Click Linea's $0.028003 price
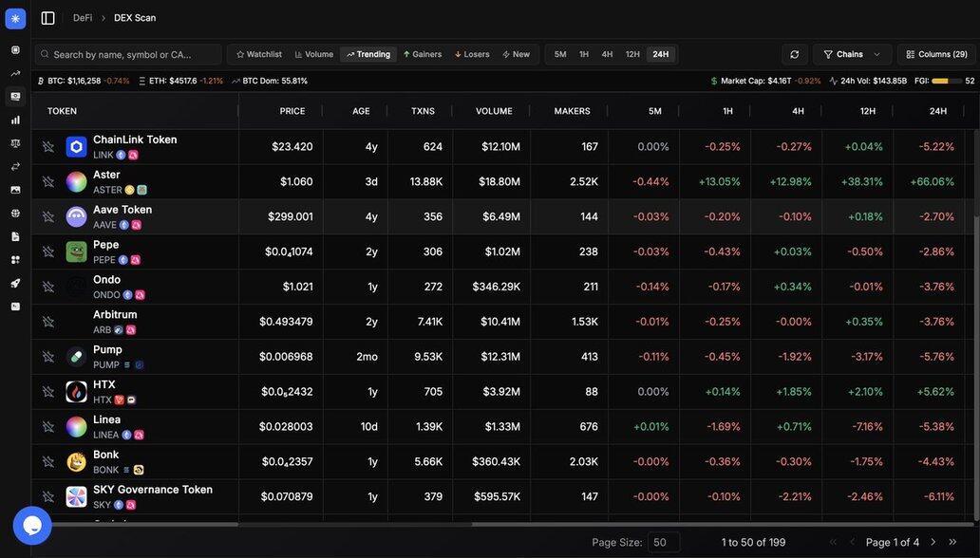Image resolution: width=980 pixels, height=558 pixels. (286, 427)
